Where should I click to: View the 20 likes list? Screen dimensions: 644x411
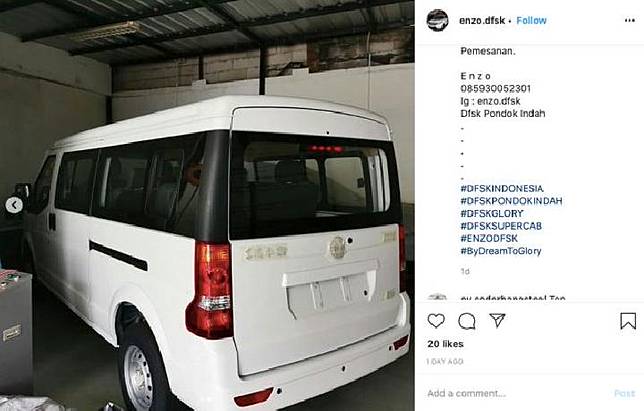coord(445,344)
